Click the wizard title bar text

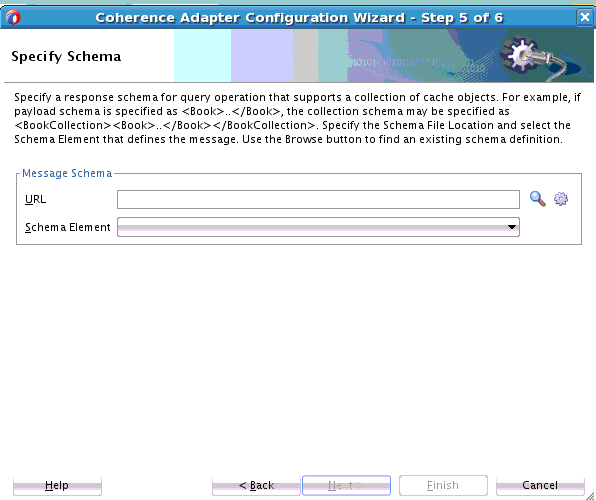pyautogui.click(x=299, y=17)
